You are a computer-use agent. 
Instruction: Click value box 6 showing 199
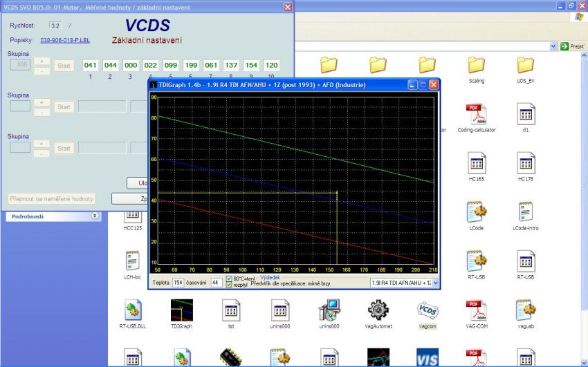coord(191,65)
